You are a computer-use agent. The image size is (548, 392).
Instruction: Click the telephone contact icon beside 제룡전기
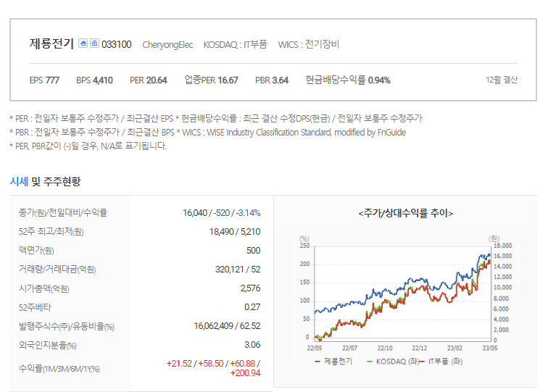tap(94, 43)
